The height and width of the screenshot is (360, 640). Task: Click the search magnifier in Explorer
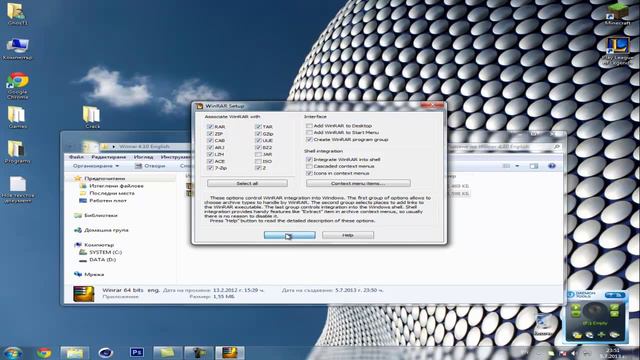point(556,147)
